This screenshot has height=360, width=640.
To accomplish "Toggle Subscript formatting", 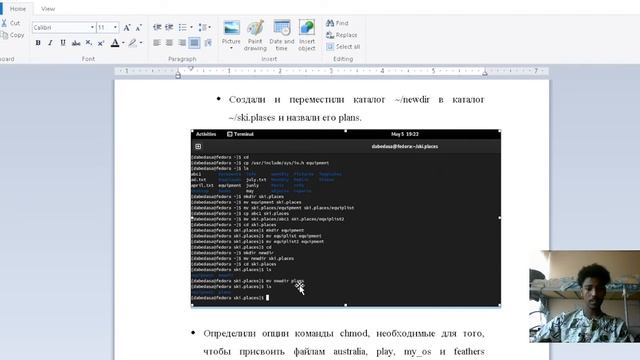I will pos(89,42).
